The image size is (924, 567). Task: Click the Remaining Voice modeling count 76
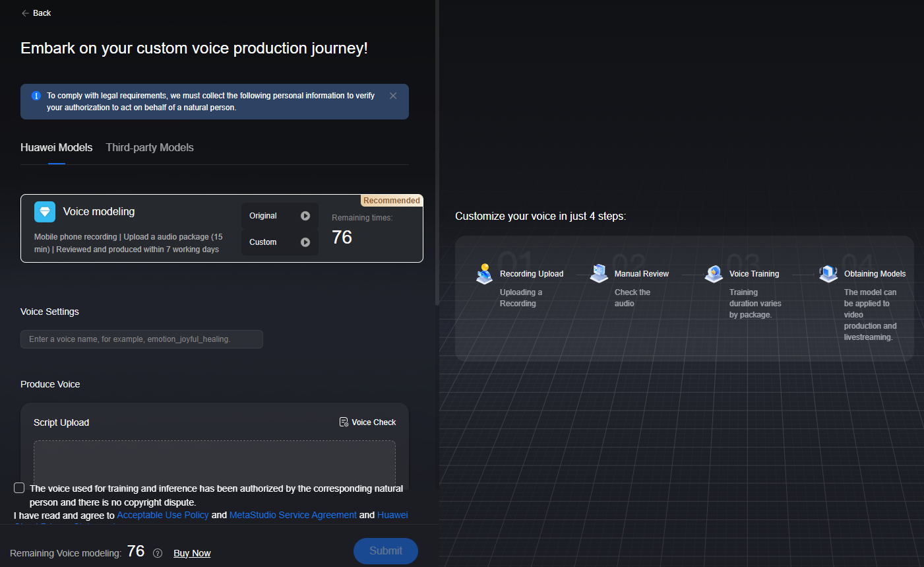(x=136, y=551)
